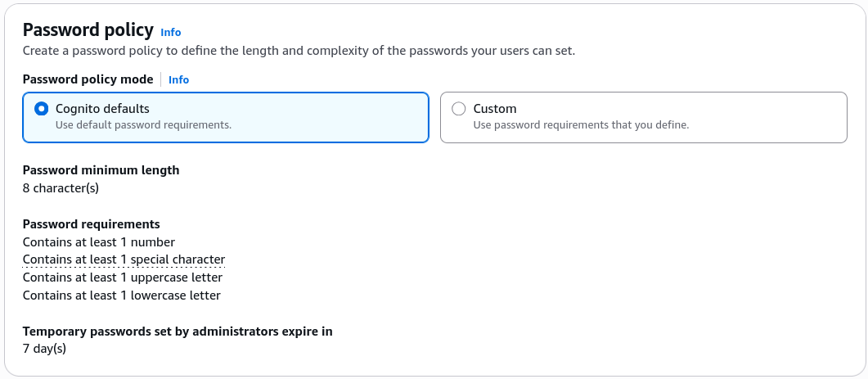Viewport: 868px width, 379px height.
Task: Open the Info link beside Password policy mode
Action: click(x=178, y=79)
